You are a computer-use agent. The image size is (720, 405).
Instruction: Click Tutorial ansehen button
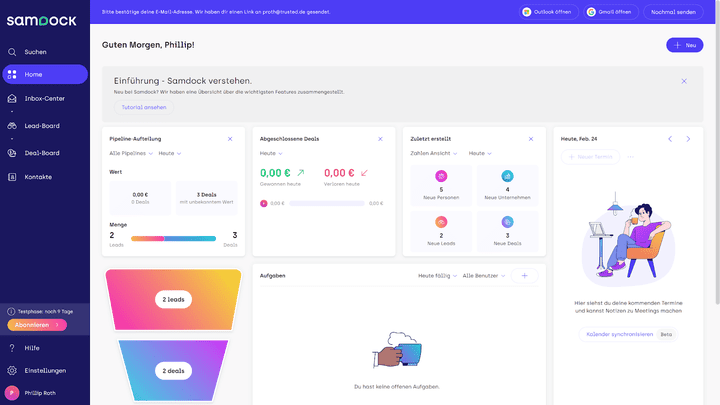(144, 107)
